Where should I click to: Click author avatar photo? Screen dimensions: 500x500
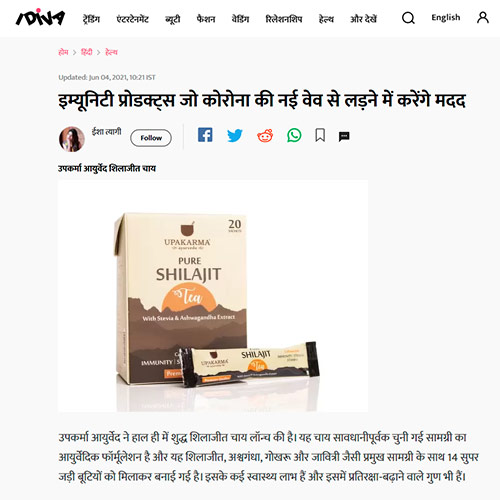[72, 139]
